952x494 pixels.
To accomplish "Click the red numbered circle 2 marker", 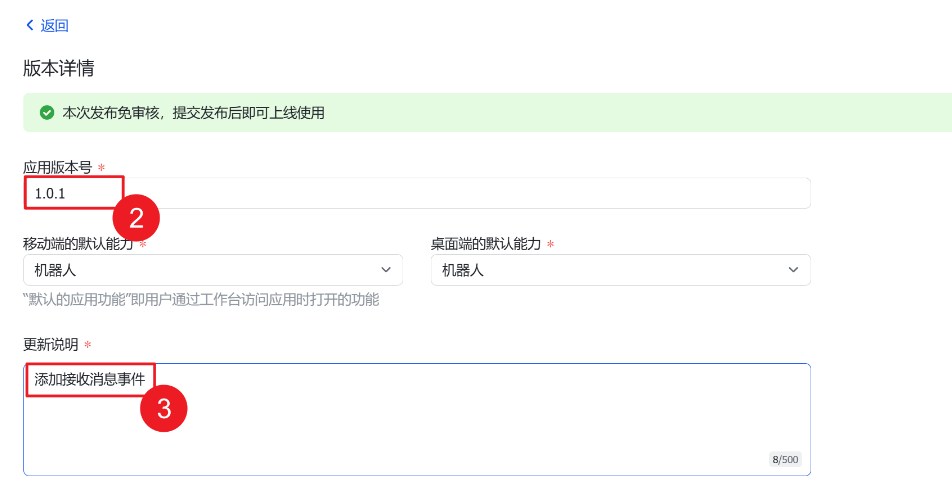I will click(x=136, y=217).
